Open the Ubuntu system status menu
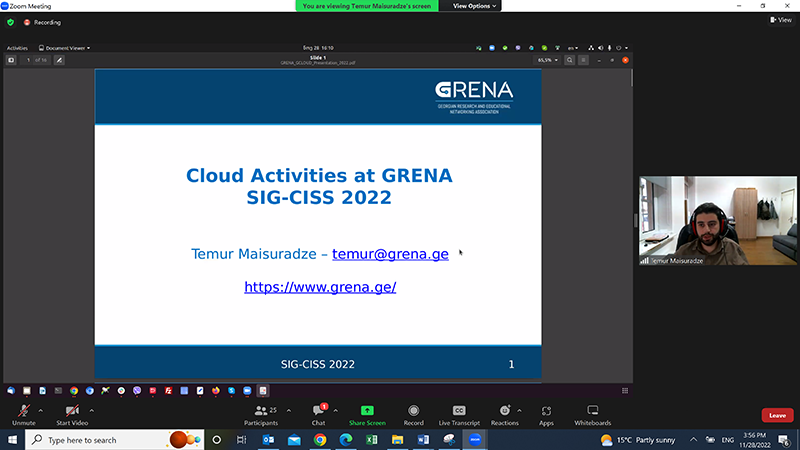This screenshot has height=450, width=800. pyautogui.click(x=609, y=48)
